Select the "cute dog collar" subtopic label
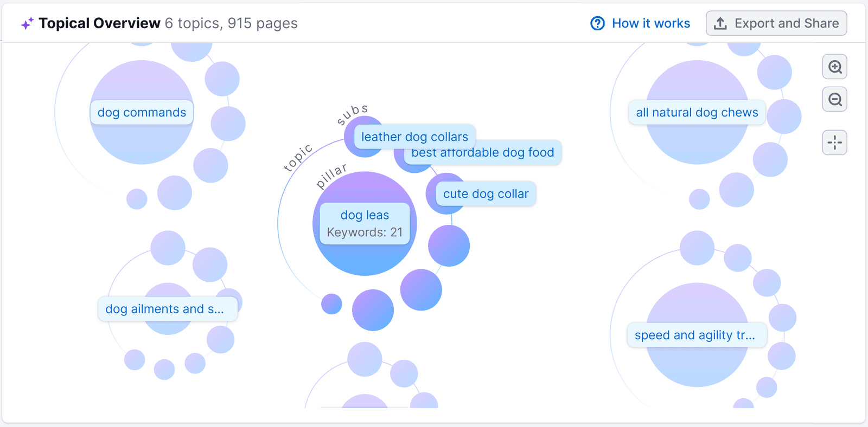The height and width of the screenshot is (427, 868). point(485,193)
